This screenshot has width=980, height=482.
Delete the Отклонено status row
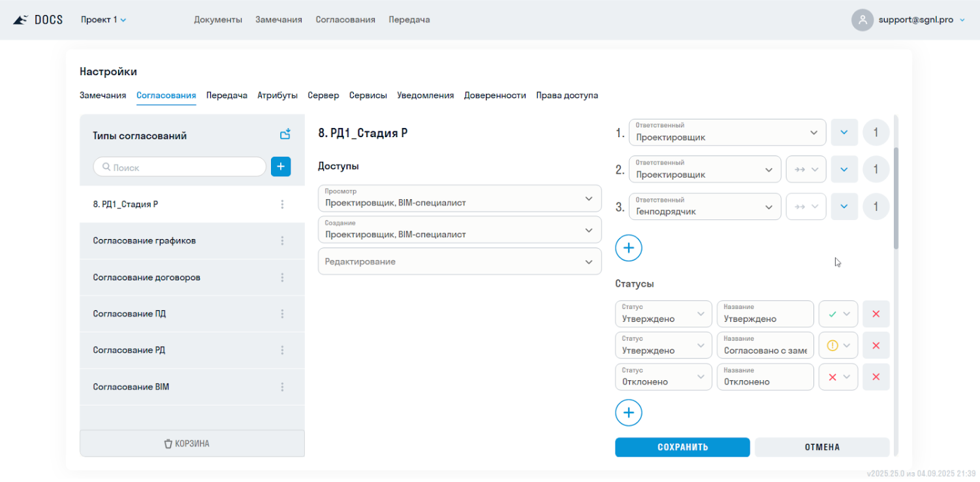876,377
